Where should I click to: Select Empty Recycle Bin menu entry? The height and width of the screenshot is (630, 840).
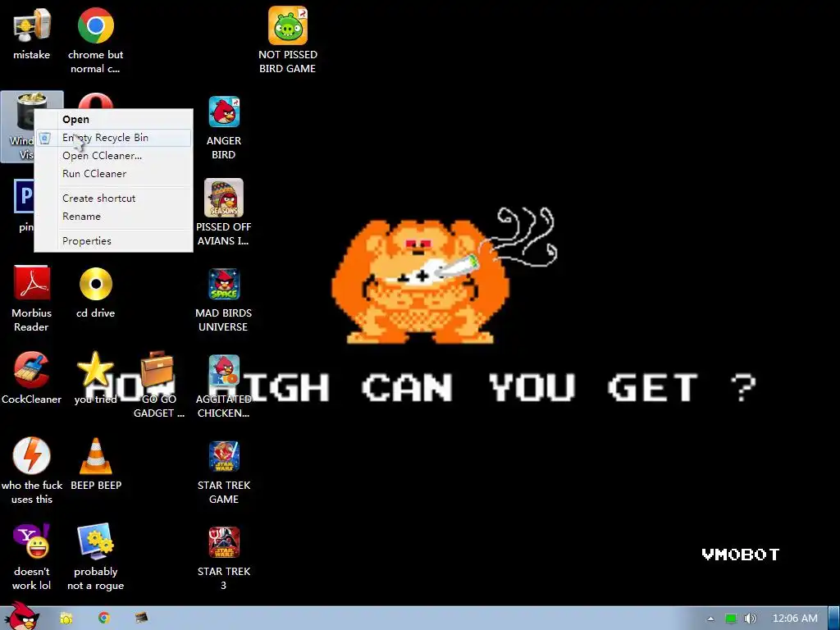pyautogui.click(x=113, y=138)
